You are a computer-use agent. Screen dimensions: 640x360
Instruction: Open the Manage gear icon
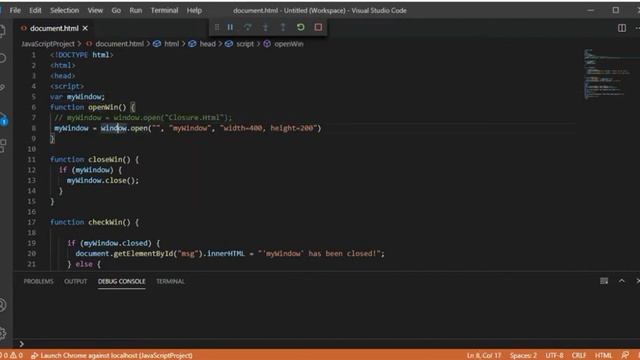[3, 333]
